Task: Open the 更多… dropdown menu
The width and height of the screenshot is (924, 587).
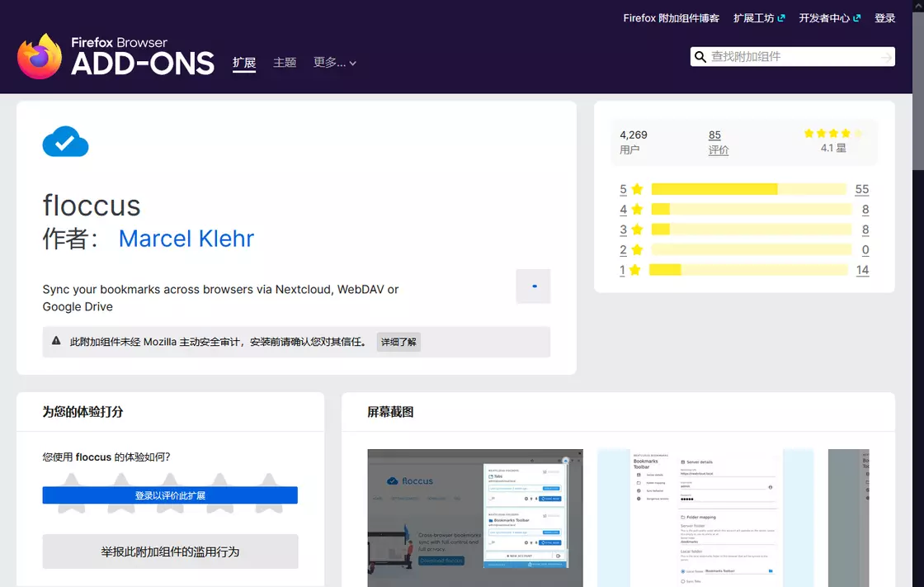Action: pos(335,63)
